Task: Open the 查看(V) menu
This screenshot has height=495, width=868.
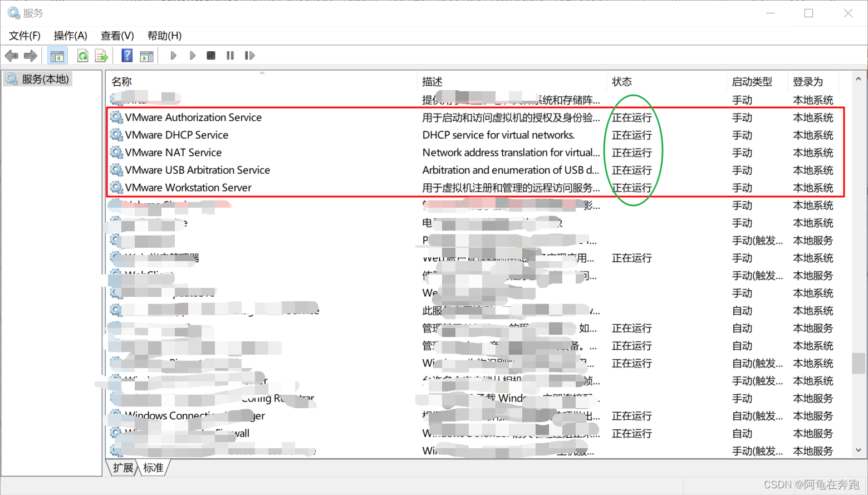Action: [x=116, y=35]
